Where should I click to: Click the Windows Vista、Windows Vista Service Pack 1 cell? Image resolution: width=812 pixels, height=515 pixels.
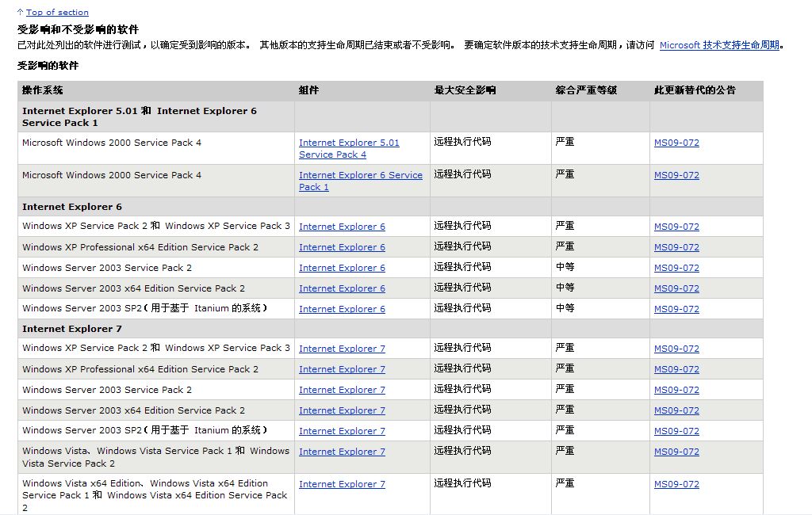click(x=156, y=457)
